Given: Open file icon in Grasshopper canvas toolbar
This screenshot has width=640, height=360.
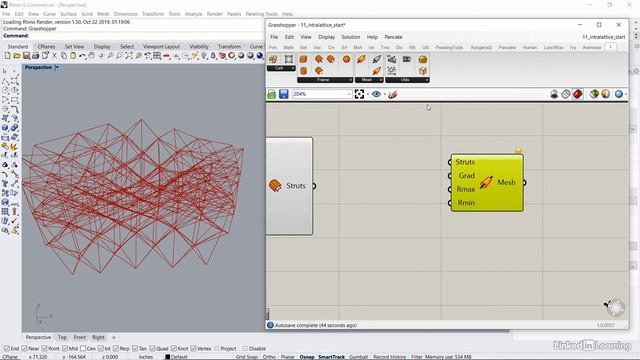Looking at the screenshot, I should [272, 95].
